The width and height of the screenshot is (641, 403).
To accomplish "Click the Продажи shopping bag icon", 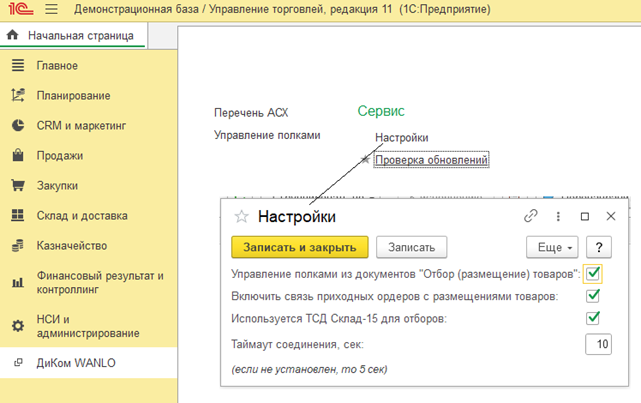I will click(16, 156).
